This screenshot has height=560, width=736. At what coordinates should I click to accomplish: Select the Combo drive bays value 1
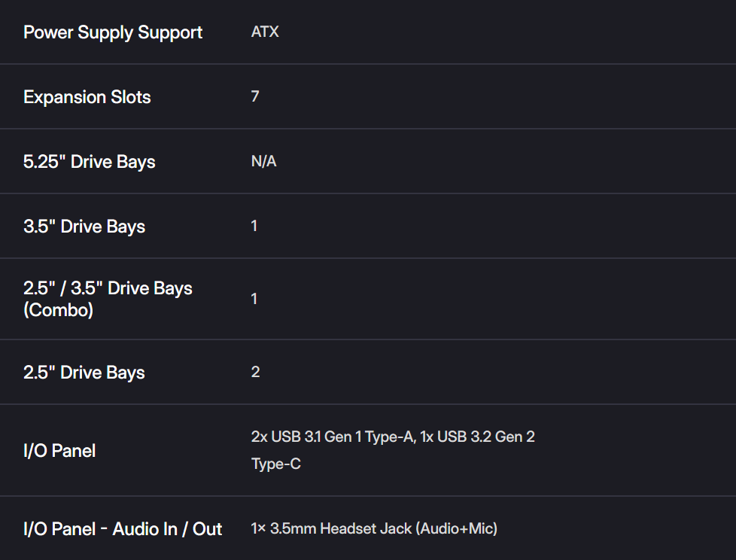pos(254,299)
